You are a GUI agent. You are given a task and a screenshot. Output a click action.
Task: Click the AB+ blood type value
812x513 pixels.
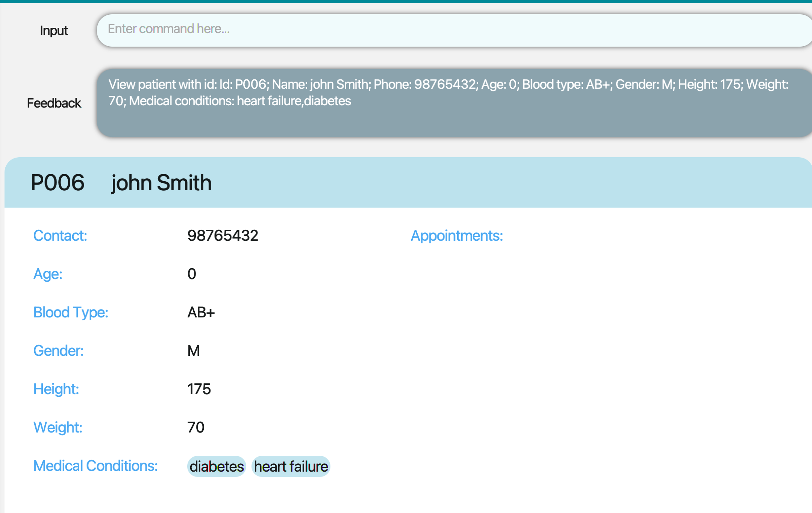201,313
